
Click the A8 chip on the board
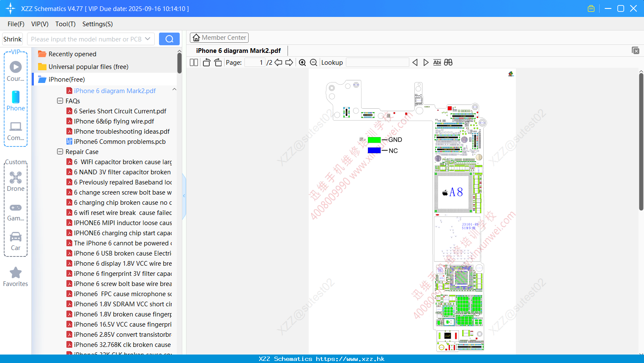click(454, 192)
